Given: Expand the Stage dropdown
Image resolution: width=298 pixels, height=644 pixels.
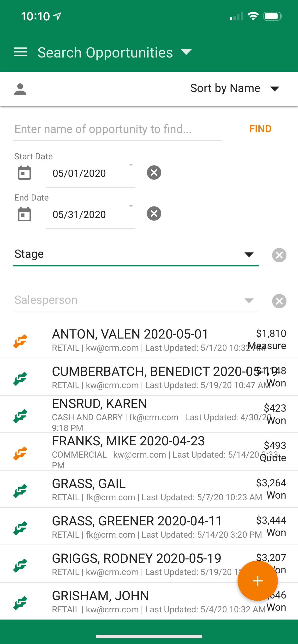Looking at the screenshot, I should tap(136, 254).
